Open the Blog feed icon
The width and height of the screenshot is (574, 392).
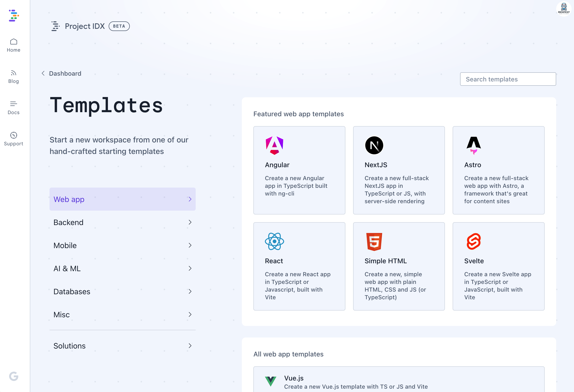click(14, 73)
